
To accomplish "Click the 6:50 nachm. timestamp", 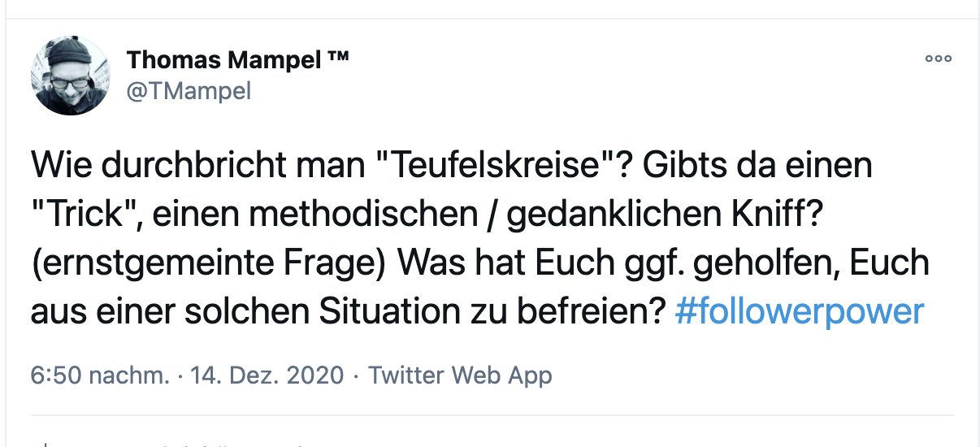I will click(100, 375).
